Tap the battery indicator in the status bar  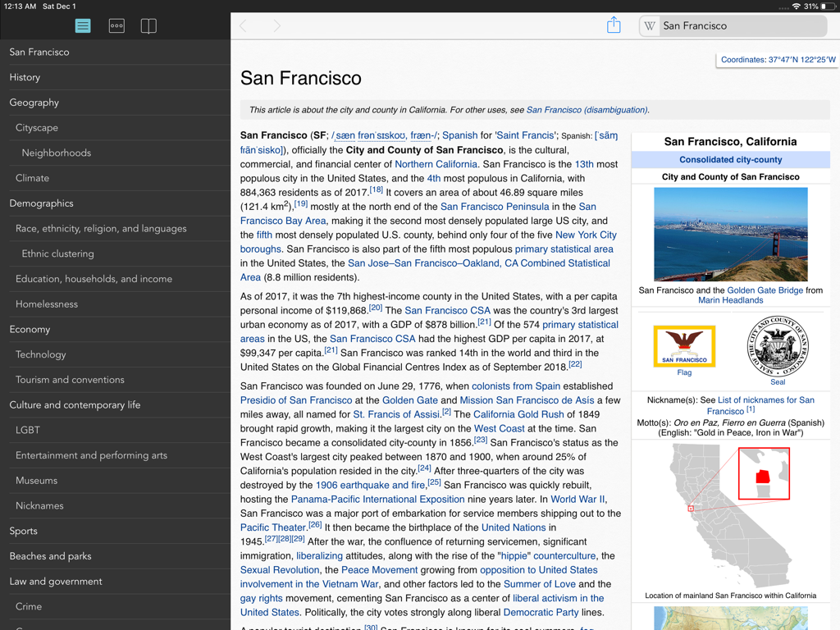click(x=826, y=7)
